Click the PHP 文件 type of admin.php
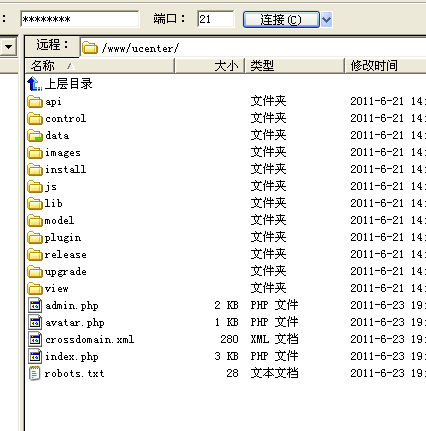The height and width of the screenshot is (431, 426). (274, 305)
